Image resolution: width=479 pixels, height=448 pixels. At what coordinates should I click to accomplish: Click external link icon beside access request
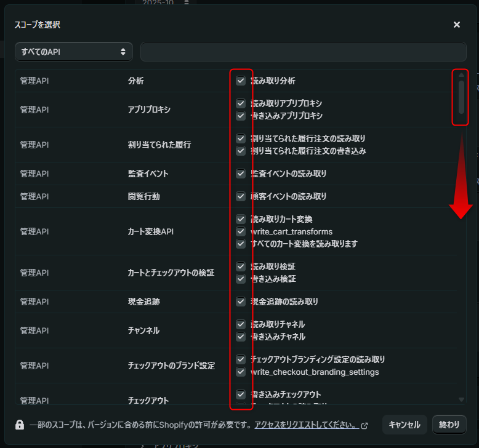(364, 425)
